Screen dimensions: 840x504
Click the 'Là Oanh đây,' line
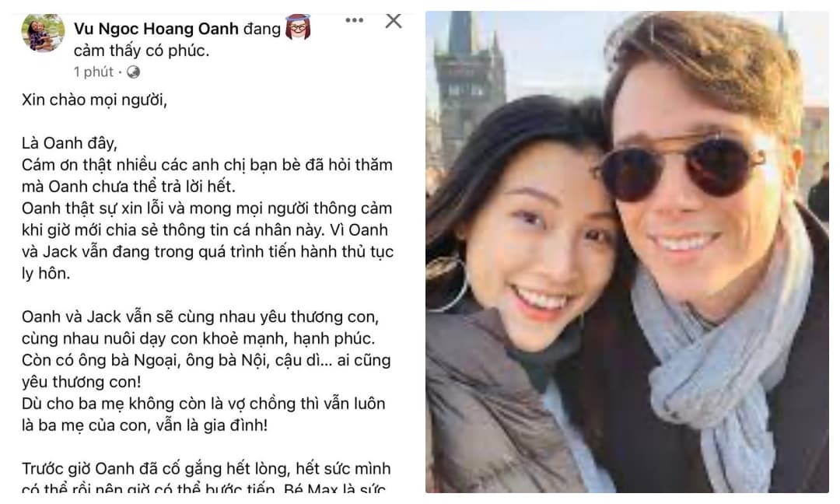[x=70, y=144]
